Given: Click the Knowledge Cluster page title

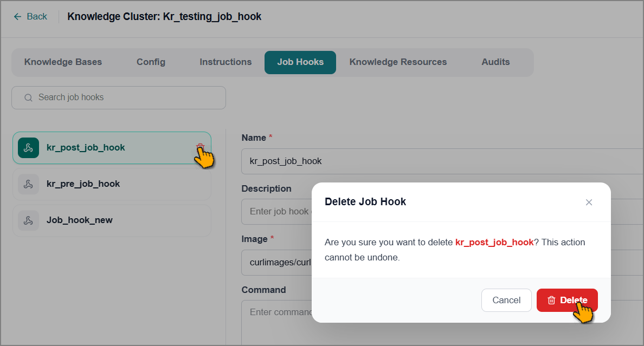Looking at the screenshot, I should (164, 16).
